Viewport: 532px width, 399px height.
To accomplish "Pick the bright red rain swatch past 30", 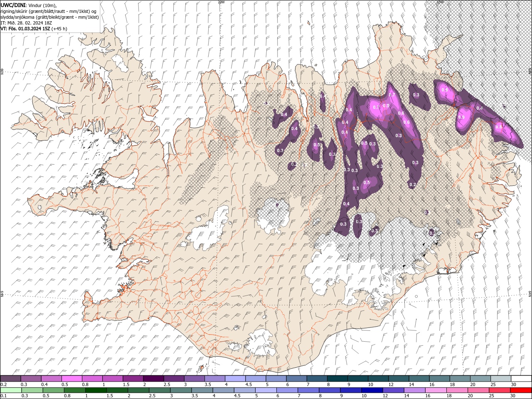I will [x=521, y=390].
